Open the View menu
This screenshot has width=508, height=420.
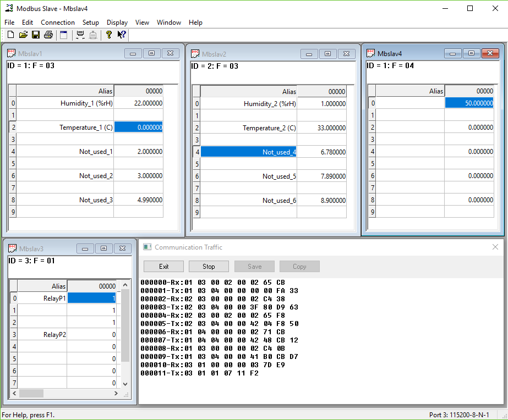coord(142,23)
